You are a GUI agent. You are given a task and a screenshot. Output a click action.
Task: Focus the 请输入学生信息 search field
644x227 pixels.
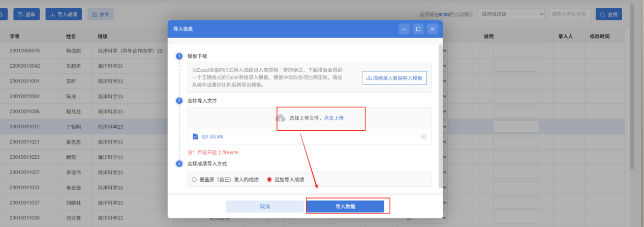(x=570, y=14)
